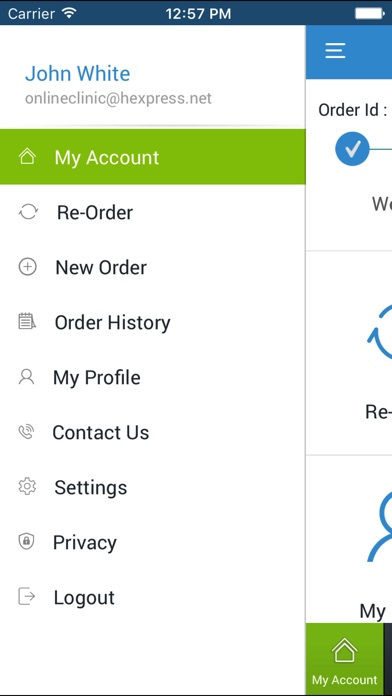Click the home icon beside My Account
Viewport: 392px width, 696px height.
point(27,157)
